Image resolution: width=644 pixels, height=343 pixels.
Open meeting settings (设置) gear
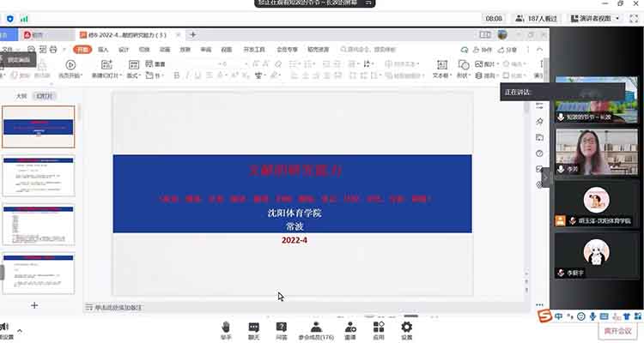(x=406, y=329)
